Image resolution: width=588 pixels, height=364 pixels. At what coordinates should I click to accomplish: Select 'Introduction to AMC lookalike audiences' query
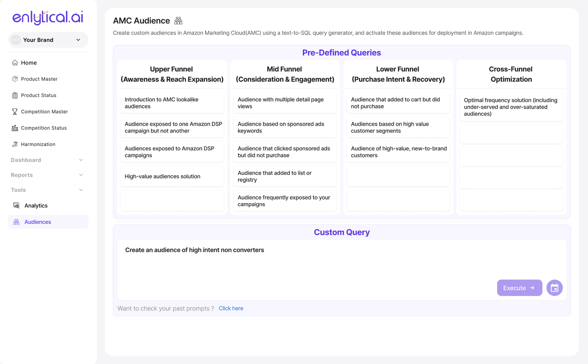172,103
